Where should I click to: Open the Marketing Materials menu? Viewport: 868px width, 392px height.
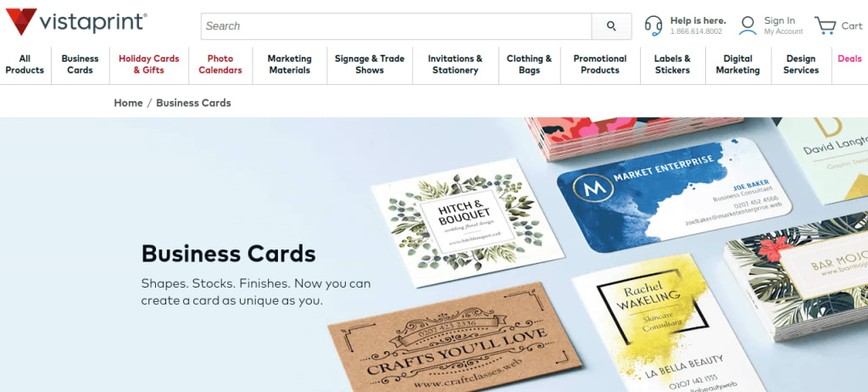[x=290, y=64]
